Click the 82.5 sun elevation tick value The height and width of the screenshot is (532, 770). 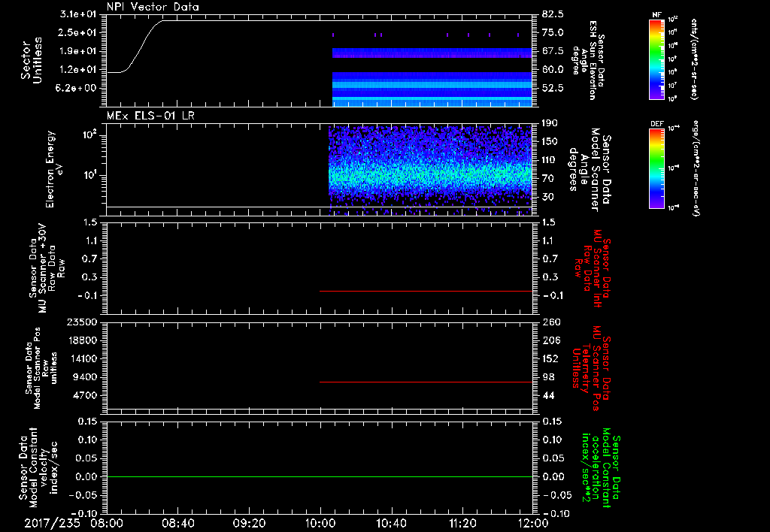[553, 14]
